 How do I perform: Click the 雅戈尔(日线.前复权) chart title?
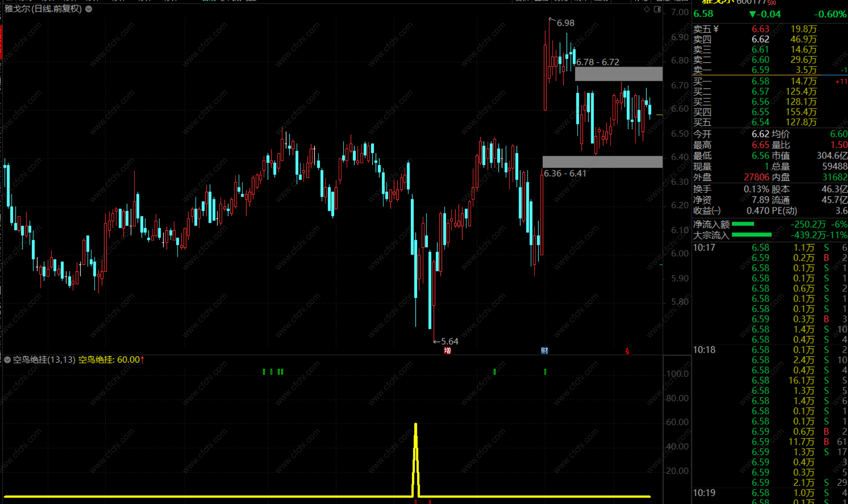click(43, 9)
